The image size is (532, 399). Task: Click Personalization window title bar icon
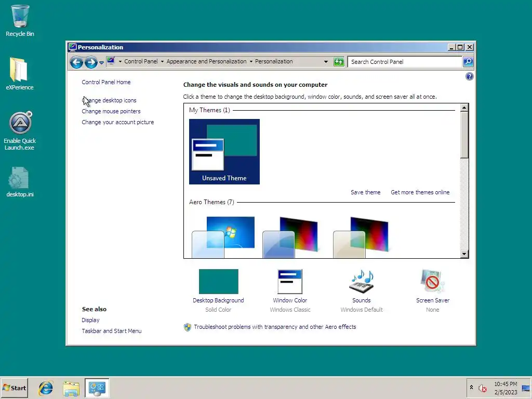[72, 47]
